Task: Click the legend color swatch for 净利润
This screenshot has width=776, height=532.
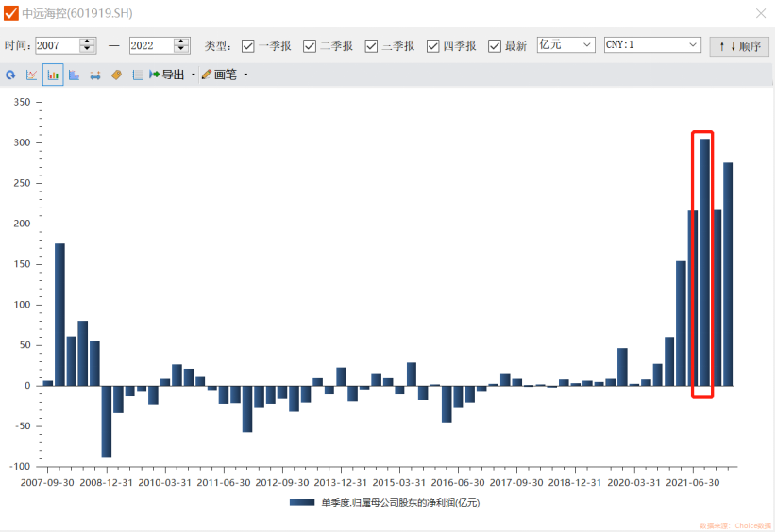Action: coord(302,503)
